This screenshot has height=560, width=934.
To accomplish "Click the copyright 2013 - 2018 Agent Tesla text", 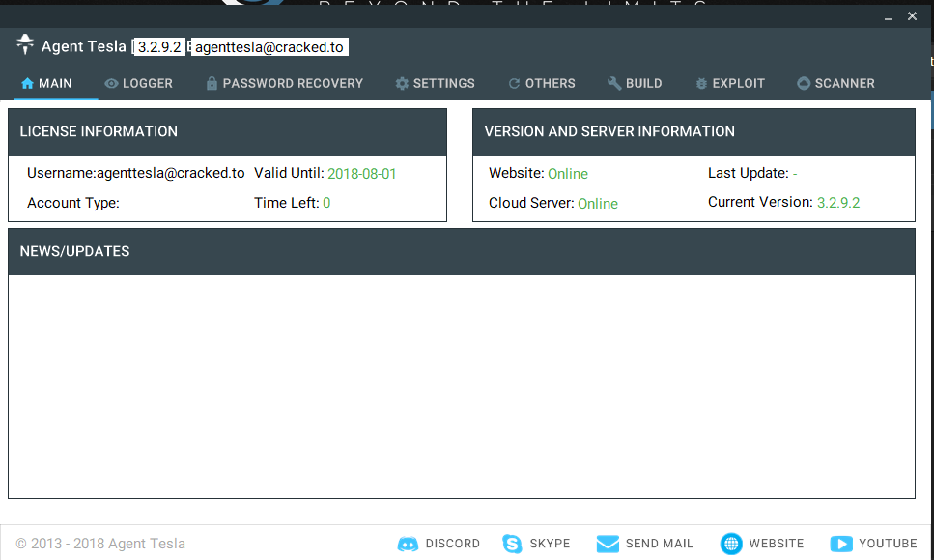I will 100,544.
